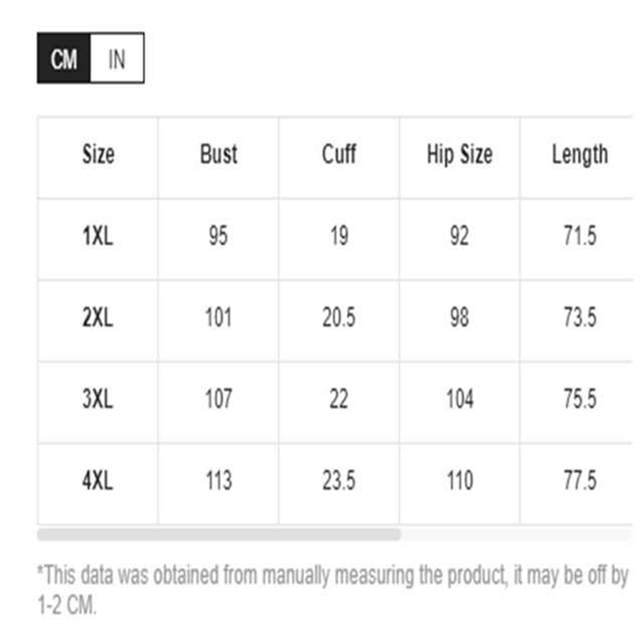The image size is (644, 644).
Task: Click the 3XL size row label
Action: point(98,400)
